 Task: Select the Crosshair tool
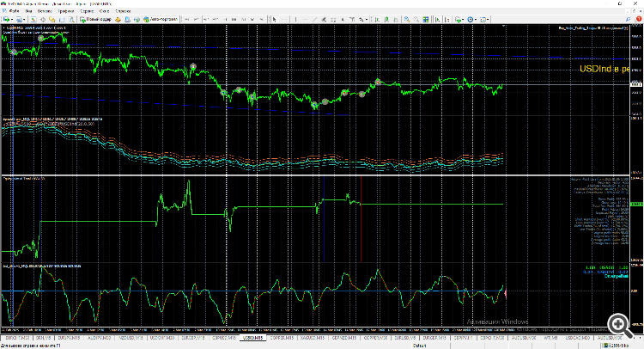[x=284, y=19]
